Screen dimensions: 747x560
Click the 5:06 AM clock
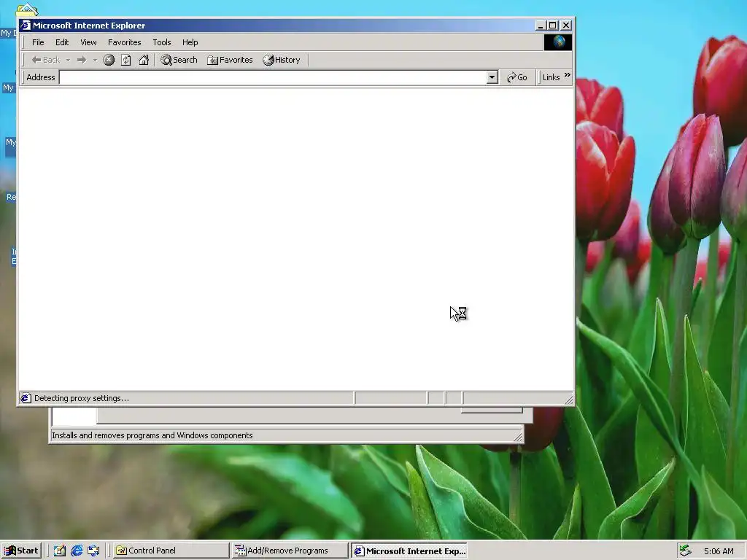coord(719,551)
